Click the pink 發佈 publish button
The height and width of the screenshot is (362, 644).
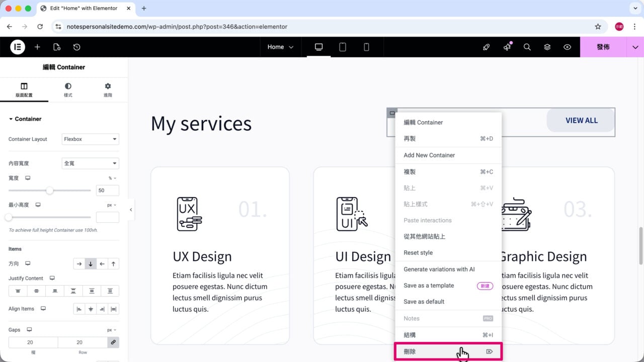pos(603,47)
